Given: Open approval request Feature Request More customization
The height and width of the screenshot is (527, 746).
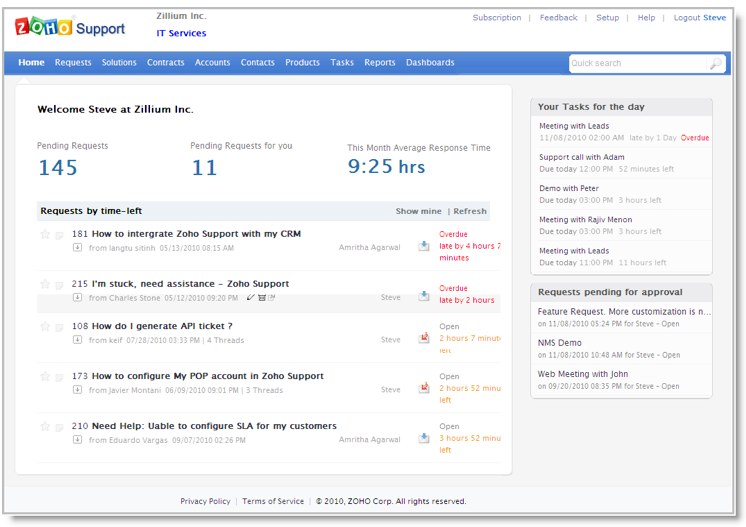Looking at the screenshot, I should (x=624, y=312).
